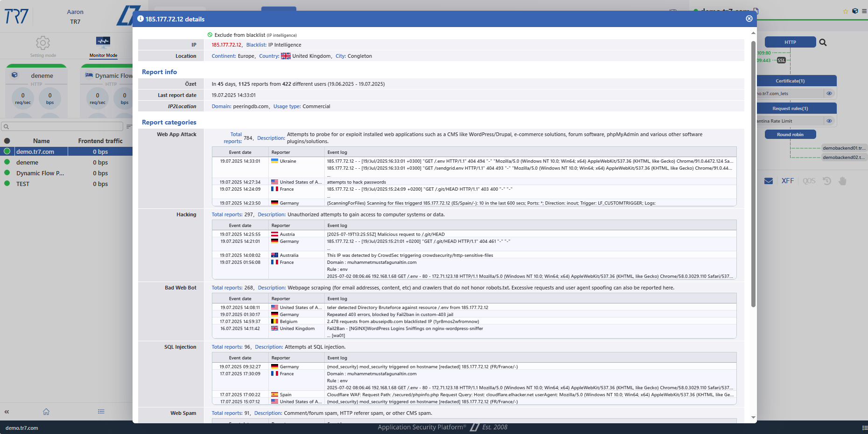868x434 pixels.
Task: Toggle eye icon for the certificate entry
Action: point(829,94)
